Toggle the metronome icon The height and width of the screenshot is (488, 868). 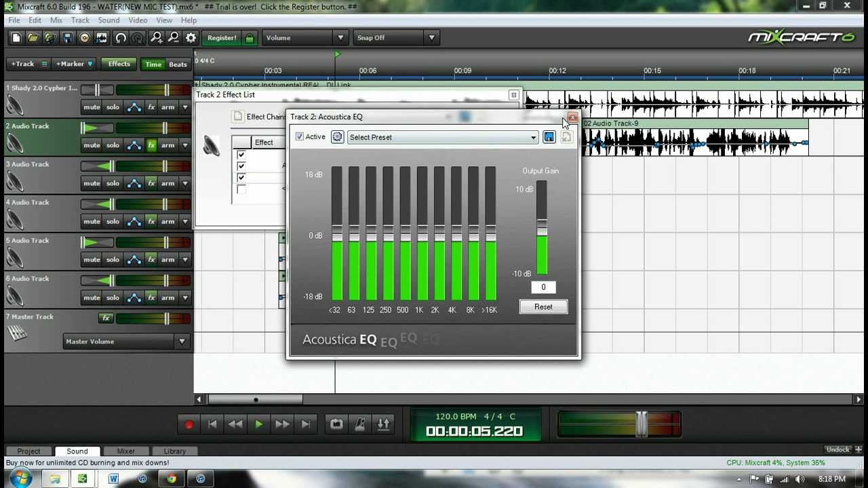pyautogui.click(x=360, y=424)
